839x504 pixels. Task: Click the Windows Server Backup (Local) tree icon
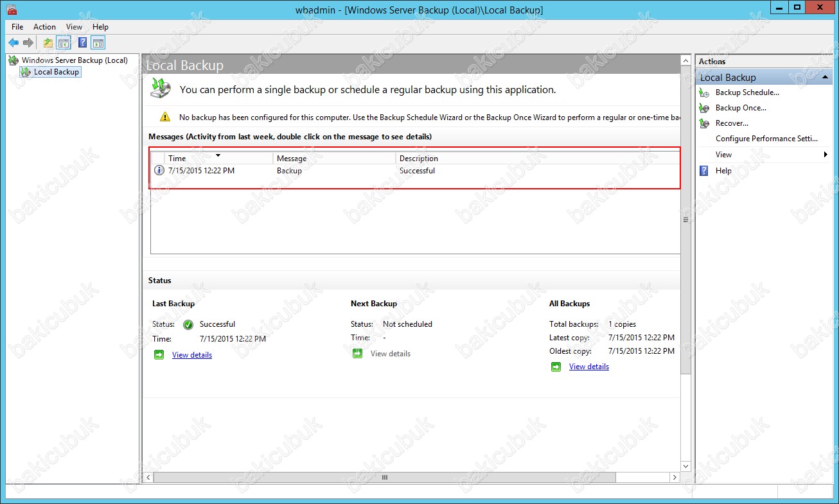pyautogui.click(x=13, y=60)
